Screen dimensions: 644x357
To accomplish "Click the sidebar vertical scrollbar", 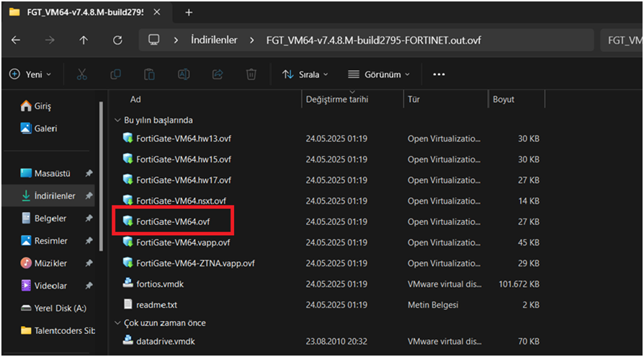I will pyautogui.click(x=101, y=177).
